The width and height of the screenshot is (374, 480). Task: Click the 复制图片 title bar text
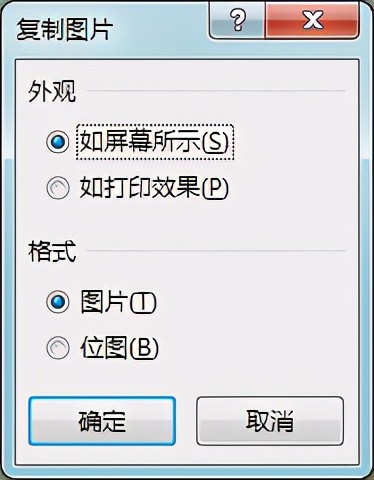tap(64, 29)
